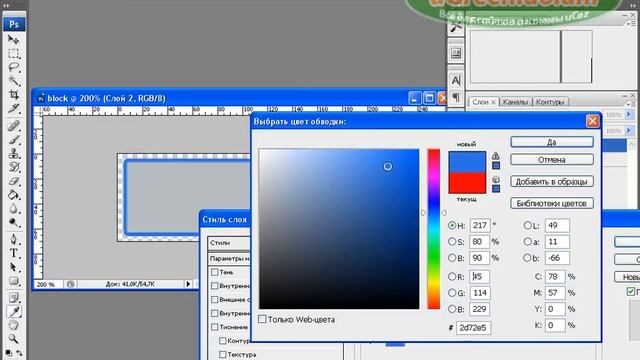Pick a shade in the color field
This screenshot has width=640, height=360.
[339, 229]
